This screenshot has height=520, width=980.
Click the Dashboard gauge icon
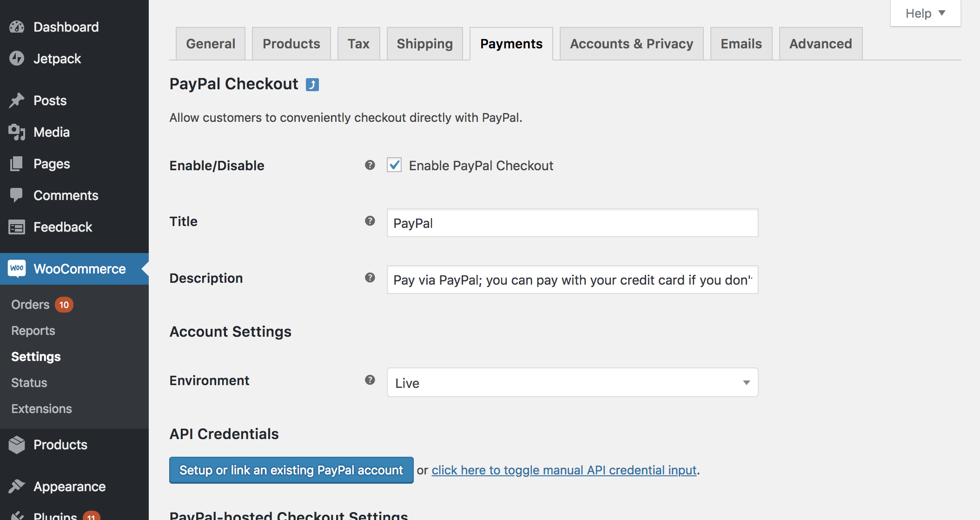[17, 27]
